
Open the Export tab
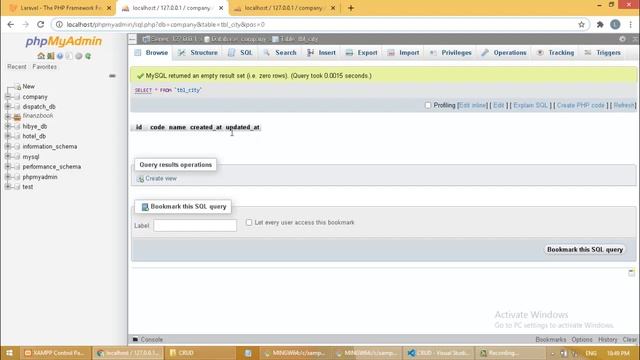(x=362, y=53)
